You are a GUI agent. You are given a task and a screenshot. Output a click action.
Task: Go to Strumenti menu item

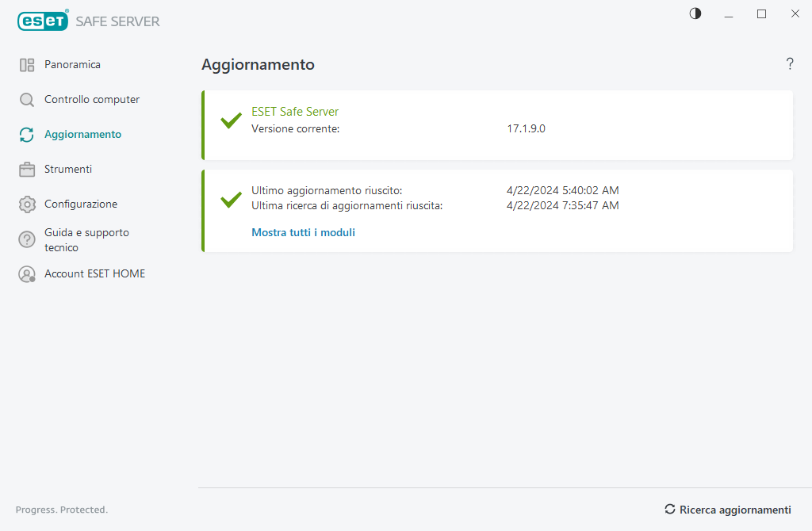(68, 170)
